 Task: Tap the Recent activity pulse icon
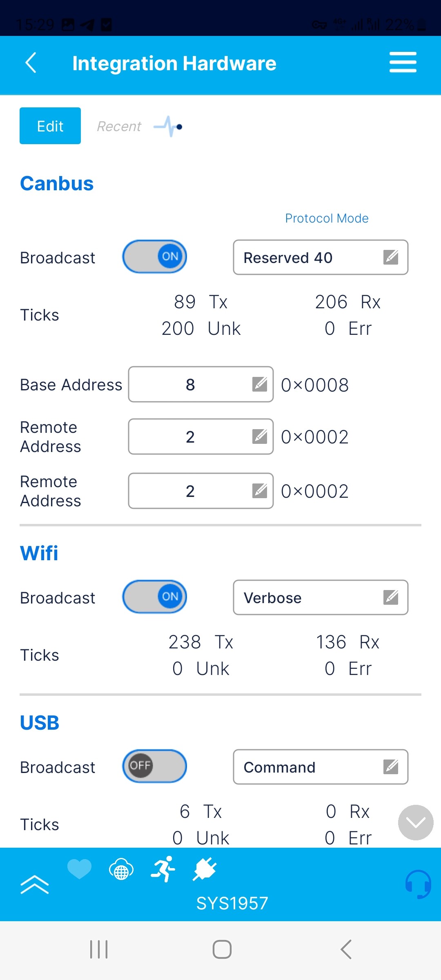tap(168, 127)
